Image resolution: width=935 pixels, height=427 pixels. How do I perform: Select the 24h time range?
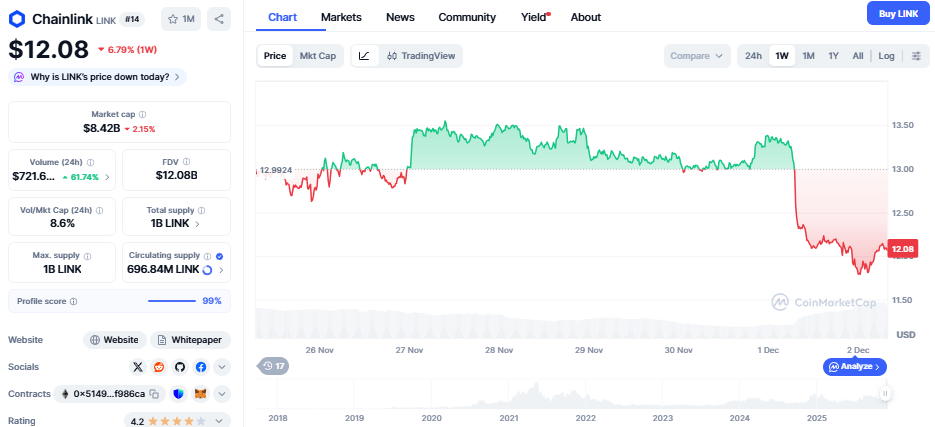click(x=753, y=56)
